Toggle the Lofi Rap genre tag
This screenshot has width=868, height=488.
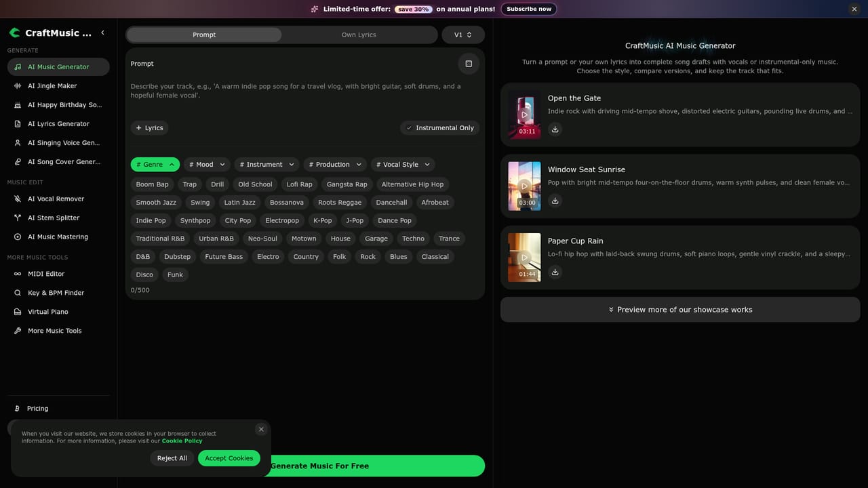pos(299,184)
